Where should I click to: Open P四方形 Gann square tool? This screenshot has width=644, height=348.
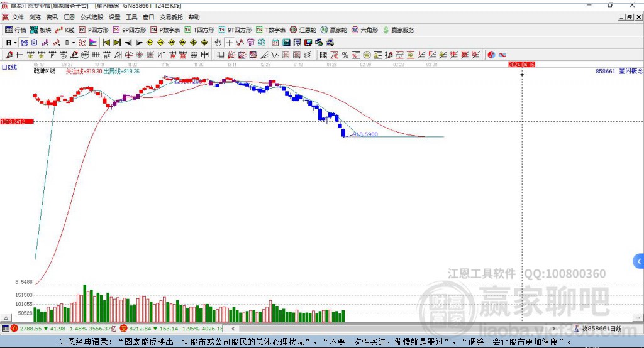pos(94,30)
